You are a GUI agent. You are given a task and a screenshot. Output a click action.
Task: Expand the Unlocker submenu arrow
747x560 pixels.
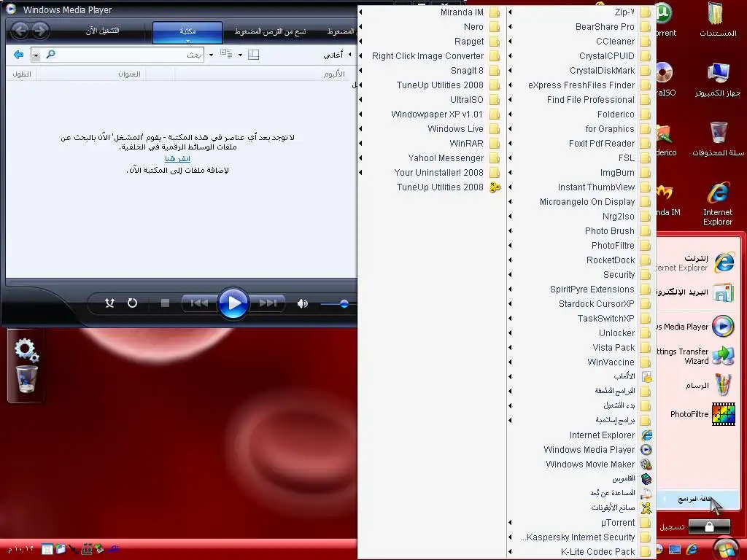[x=510, y=332]
